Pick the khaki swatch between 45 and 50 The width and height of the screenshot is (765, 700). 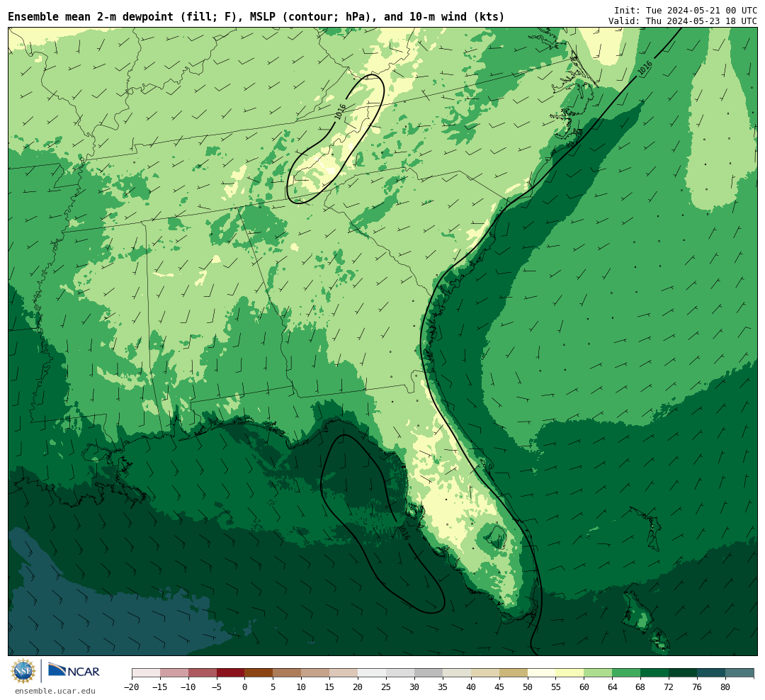pos(514,673)
